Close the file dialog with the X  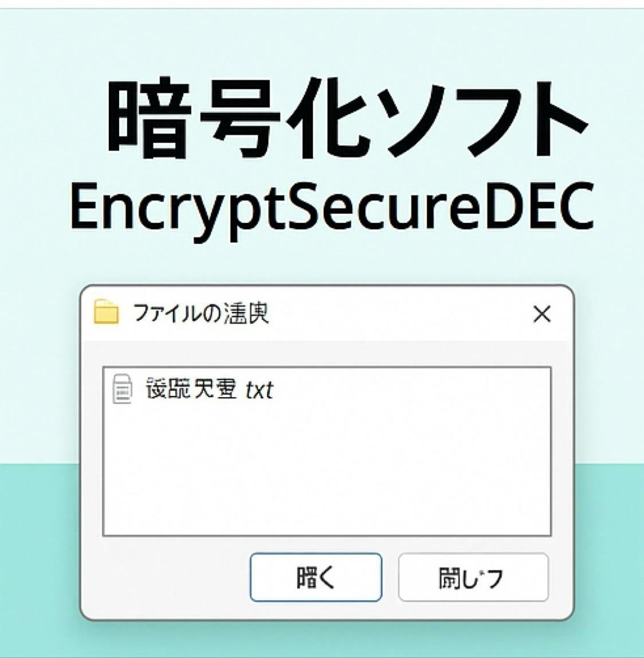click(541, 314)
